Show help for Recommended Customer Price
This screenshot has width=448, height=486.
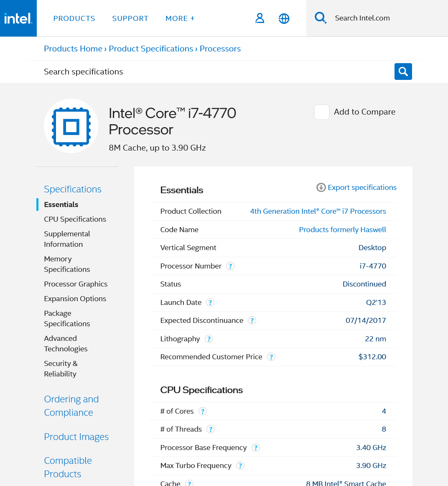coord(271,357)
